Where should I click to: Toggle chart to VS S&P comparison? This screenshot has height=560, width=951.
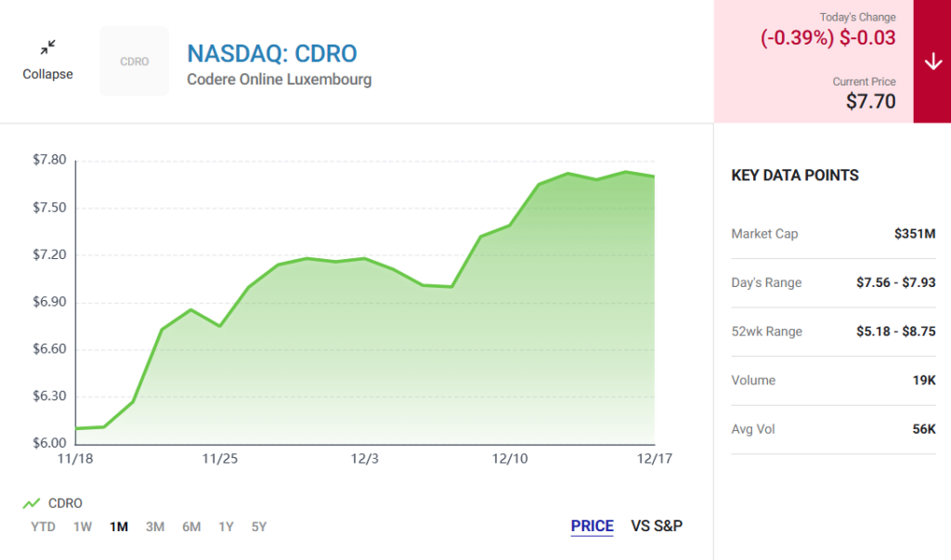(x=657, y=527)
